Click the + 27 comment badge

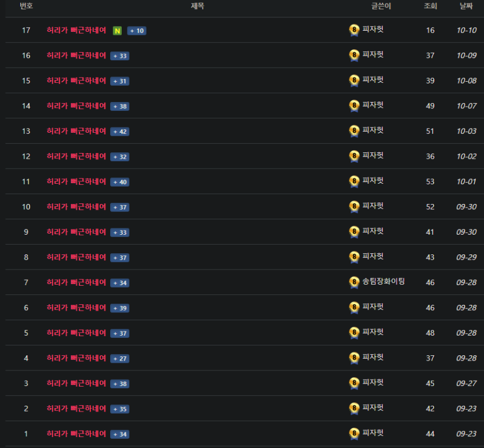pos(120,359)
